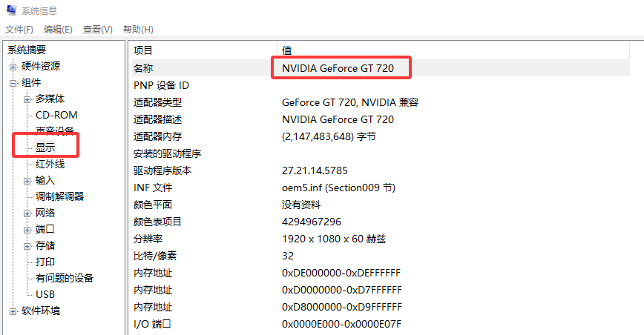The width and height of the screenshot is (644, 335).
Task: Select the 分辨率 row label
Action: click(x=148, y=239)
